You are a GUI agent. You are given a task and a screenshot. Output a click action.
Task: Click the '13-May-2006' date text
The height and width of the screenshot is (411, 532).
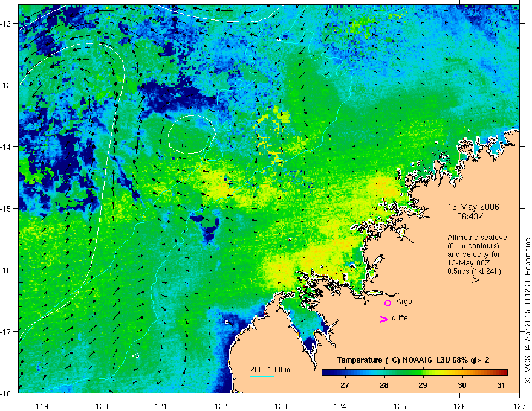tap(473, 207)
